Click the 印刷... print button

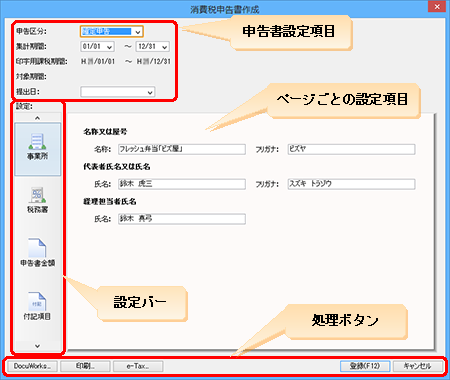pos(85,366)
